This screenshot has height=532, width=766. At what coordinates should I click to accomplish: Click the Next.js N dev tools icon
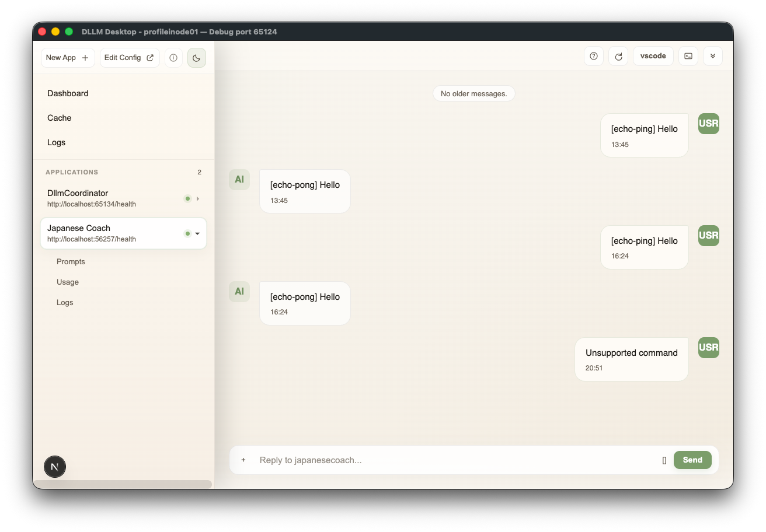coord(55,467)
